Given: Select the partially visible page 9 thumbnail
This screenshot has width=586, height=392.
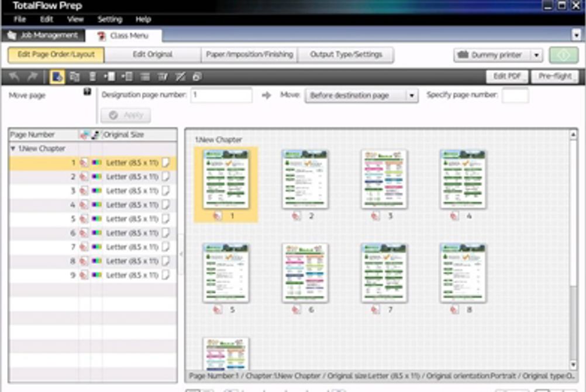Looking at the screenshot, I should [x=226, y=353].
